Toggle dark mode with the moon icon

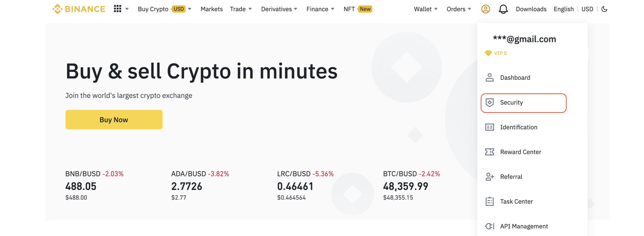coord(605,9)
